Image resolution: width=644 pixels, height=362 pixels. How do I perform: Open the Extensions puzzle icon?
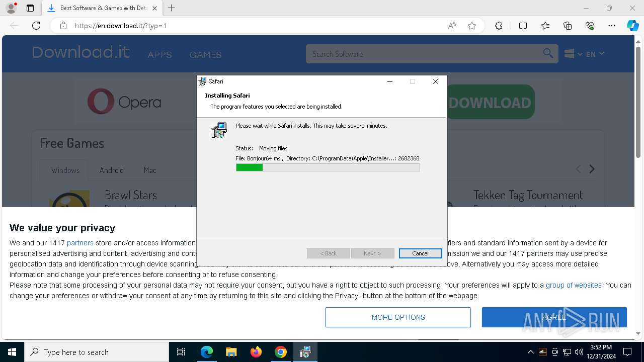499,26
